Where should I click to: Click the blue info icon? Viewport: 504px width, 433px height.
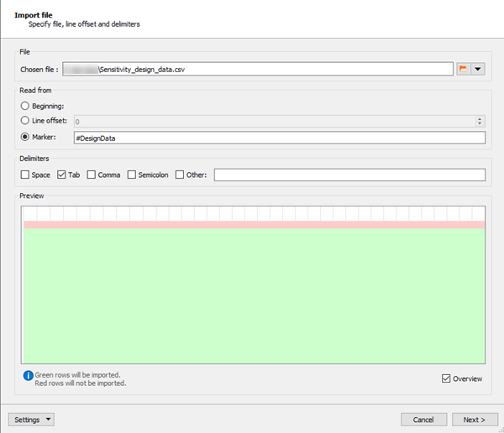point(29,375)
